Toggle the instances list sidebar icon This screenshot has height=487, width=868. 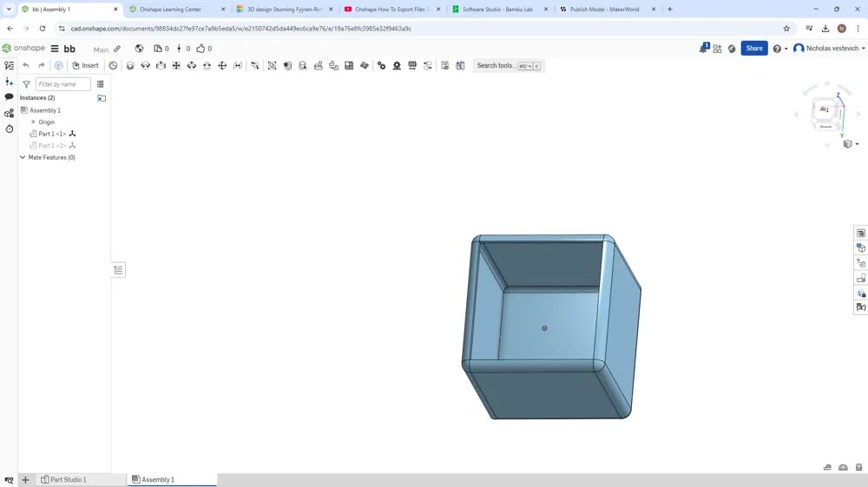(9, 65)
